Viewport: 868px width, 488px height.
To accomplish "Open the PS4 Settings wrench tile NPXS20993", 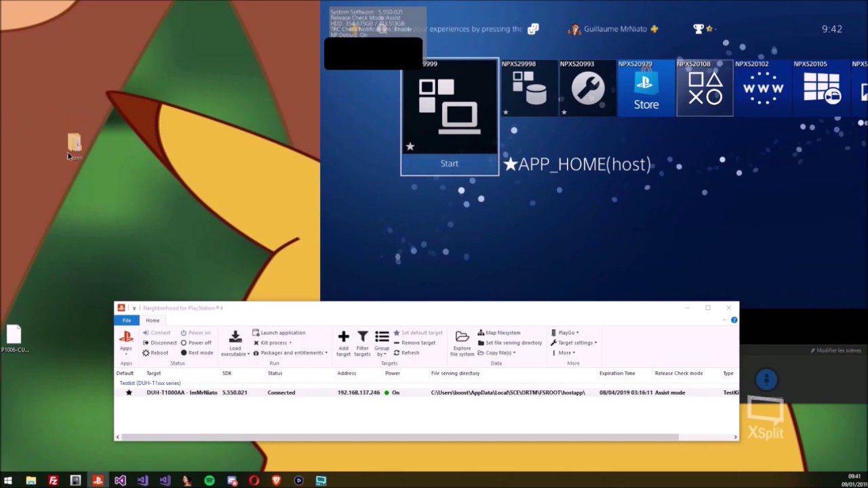I will tap(588, 88).
